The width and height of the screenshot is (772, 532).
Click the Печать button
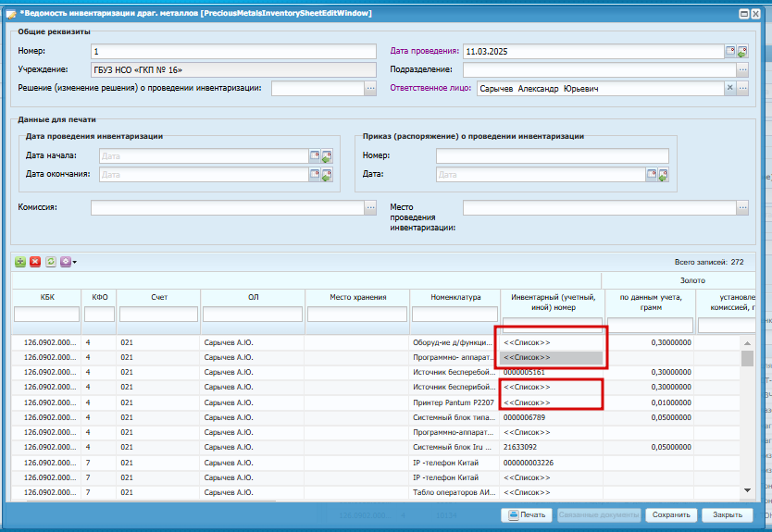click(527, 514)
